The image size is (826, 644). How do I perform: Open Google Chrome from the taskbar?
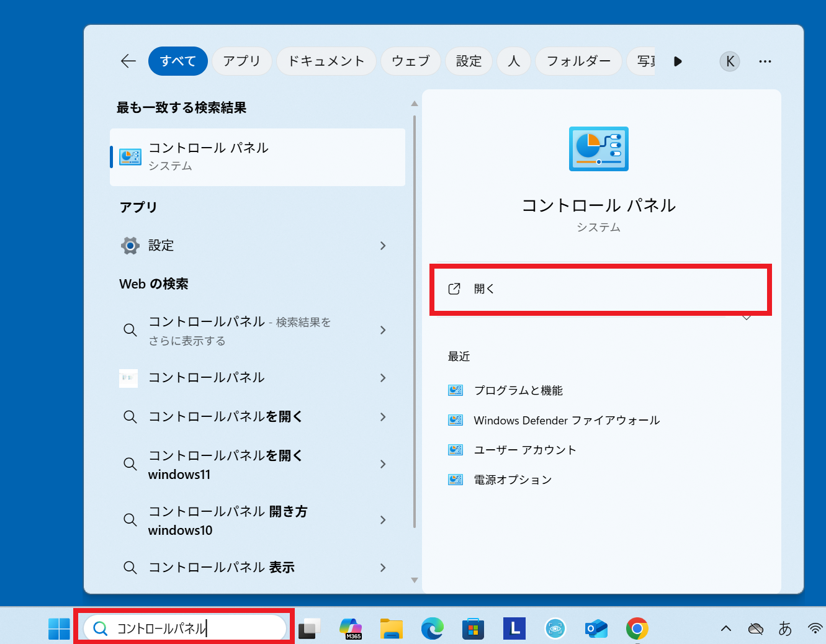[638, 628]
